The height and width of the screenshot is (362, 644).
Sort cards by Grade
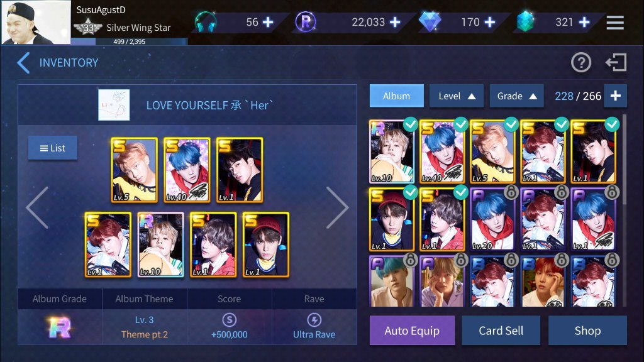517,96
